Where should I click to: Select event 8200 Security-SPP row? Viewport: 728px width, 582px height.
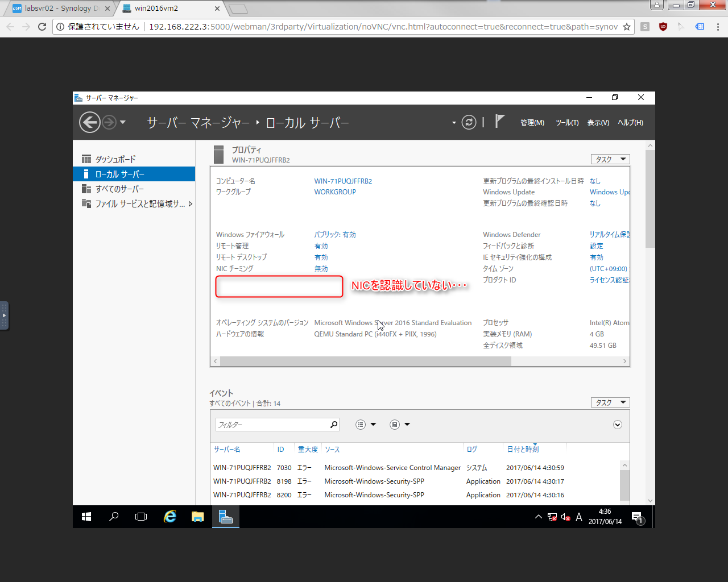415,495
